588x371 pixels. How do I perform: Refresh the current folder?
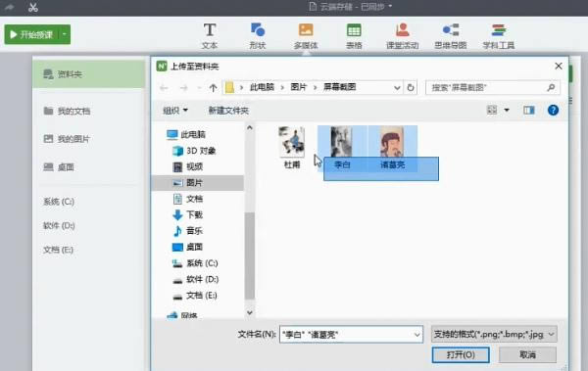pos(411,88)
